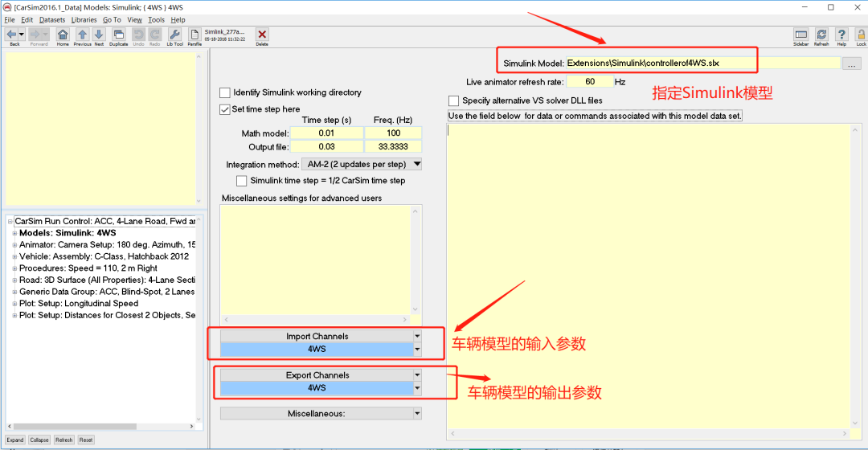Image resolution: width=868 pixels, height=450 pixels.
Task: Open the File menu
Action: click(10, 20)
